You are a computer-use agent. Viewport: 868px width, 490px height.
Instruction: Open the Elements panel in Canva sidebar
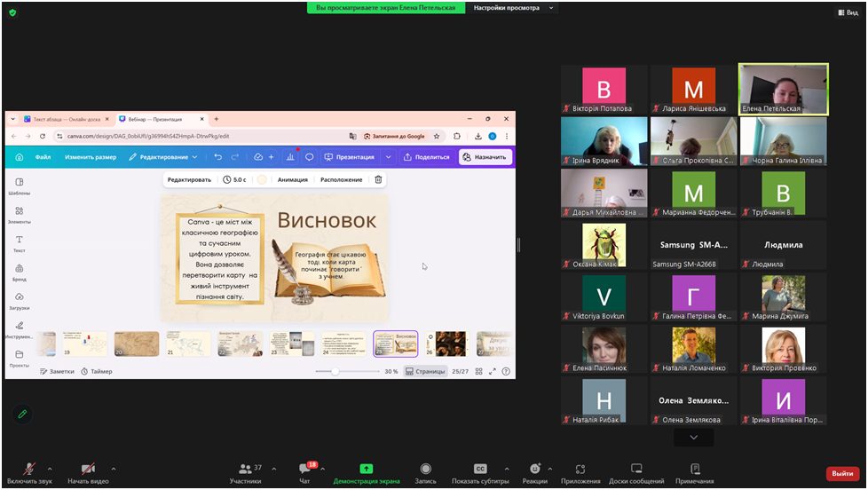point(19,214)
